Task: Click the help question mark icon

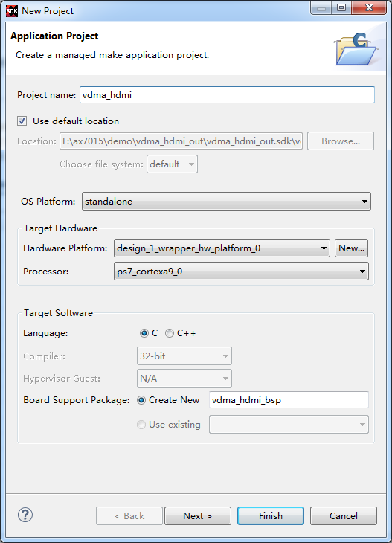Action: point(25,515)
